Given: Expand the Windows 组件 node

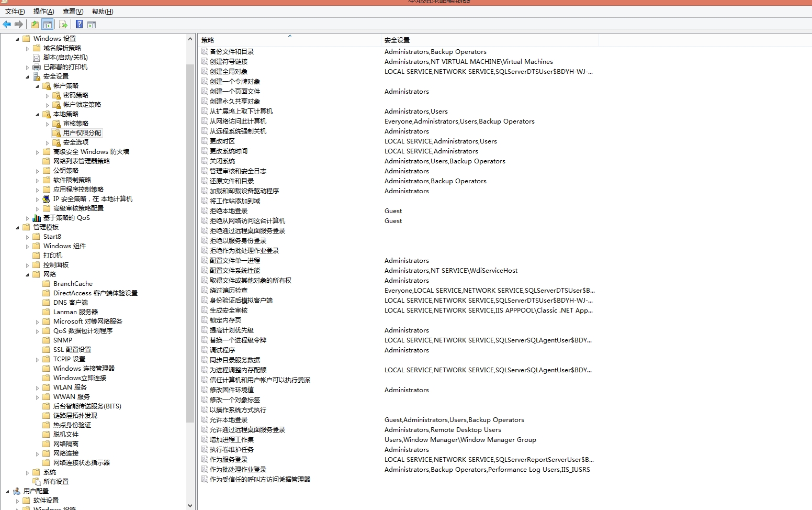Looking at the screenshot, I should 27,247.
